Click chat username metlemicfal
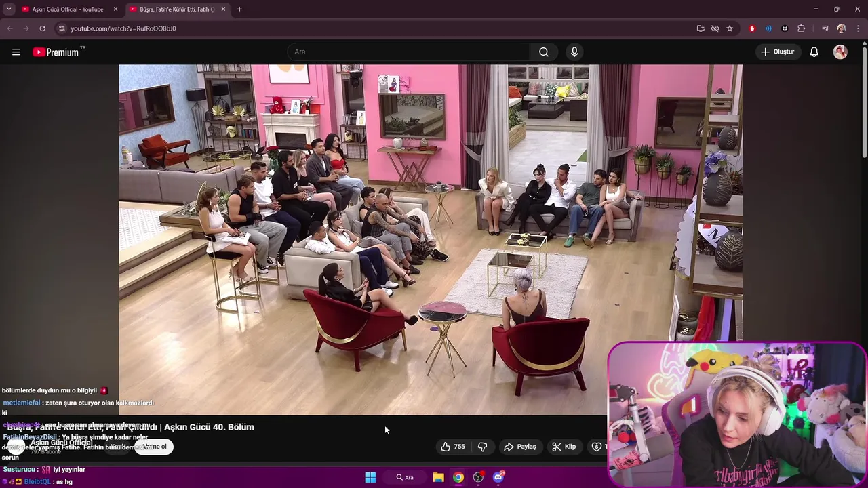The width and height of the screenshot is (868, 488). point(22,403)
